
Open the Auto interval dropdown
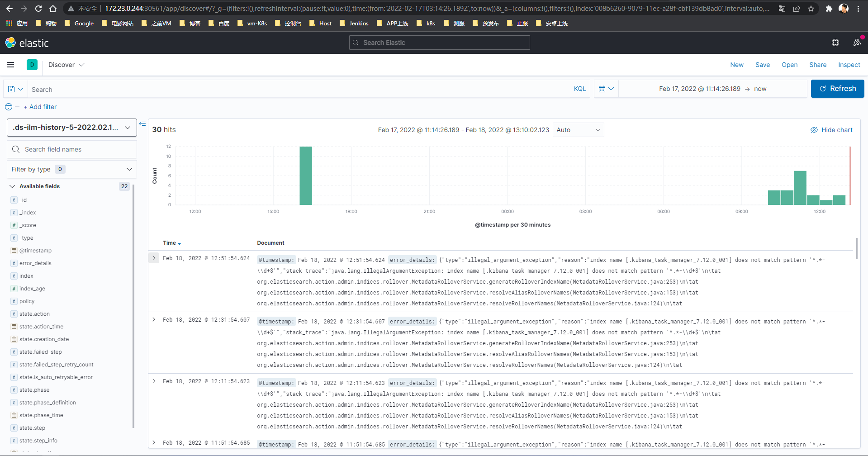(x=579, y=130)
